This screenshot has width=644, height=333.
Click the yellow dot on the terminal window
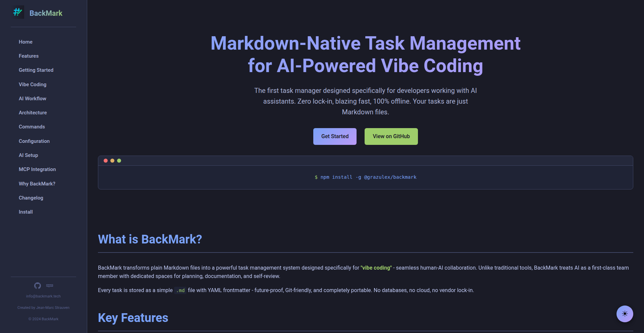(x=112, y=161)
